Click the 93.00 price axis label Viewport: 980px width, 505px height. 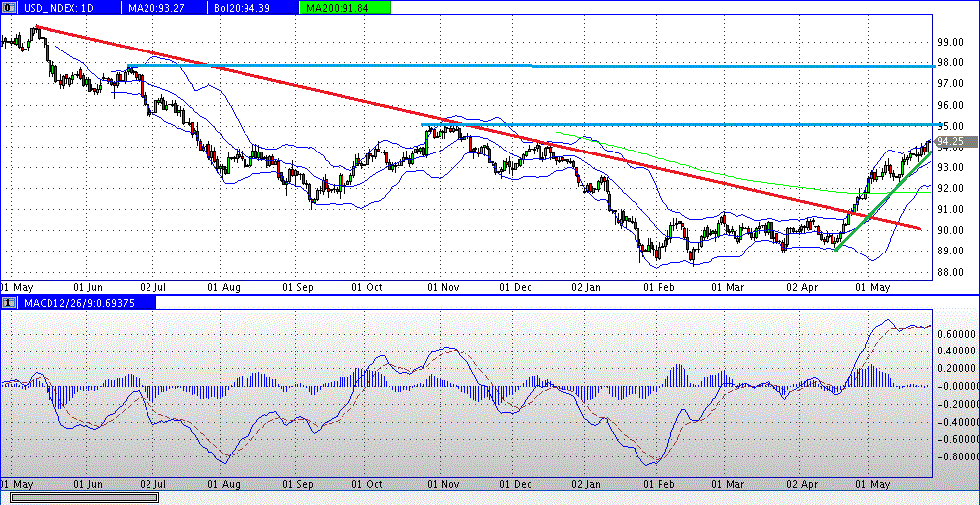(x=950, y=167)
